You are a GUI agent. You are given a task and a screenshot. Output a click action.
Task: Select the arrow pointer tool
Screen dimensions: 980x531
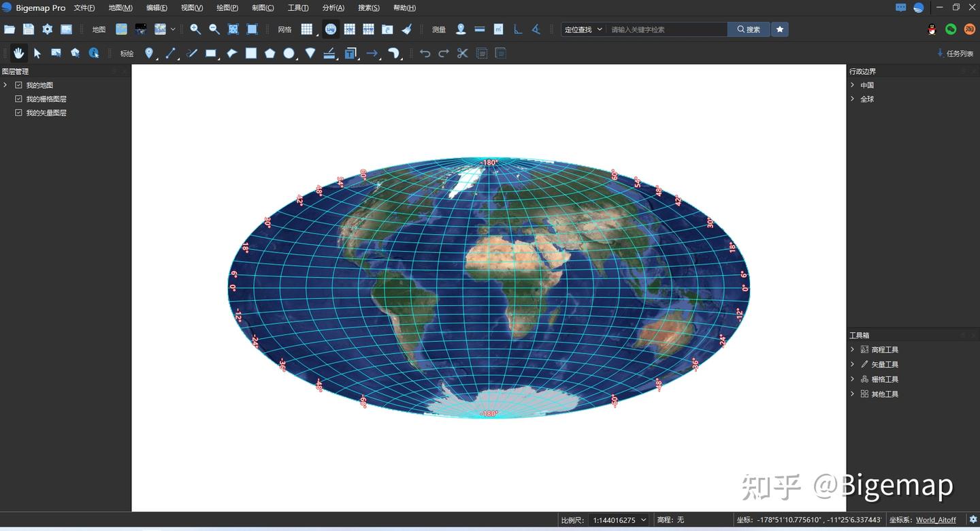(37, 53)
